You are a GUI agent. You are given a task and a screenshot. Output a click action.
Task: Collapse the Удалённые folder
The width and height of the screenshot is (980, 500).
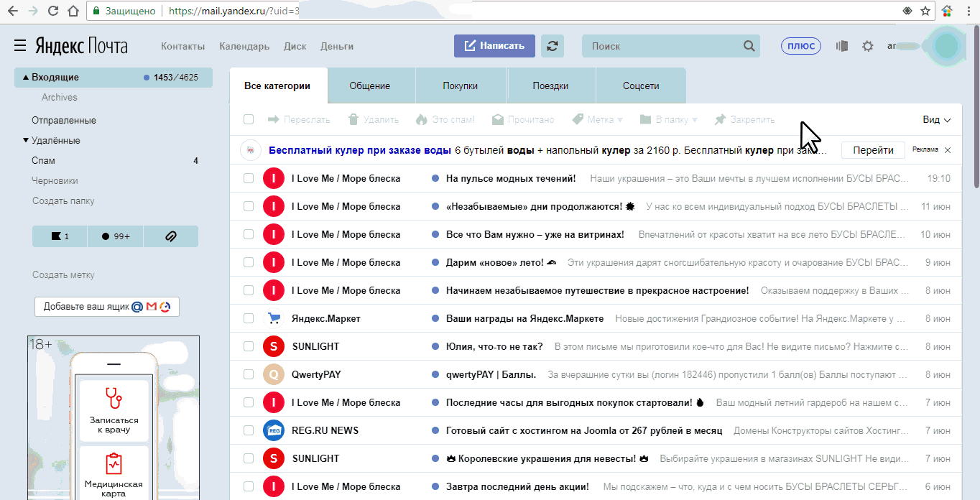coord(26,141)
